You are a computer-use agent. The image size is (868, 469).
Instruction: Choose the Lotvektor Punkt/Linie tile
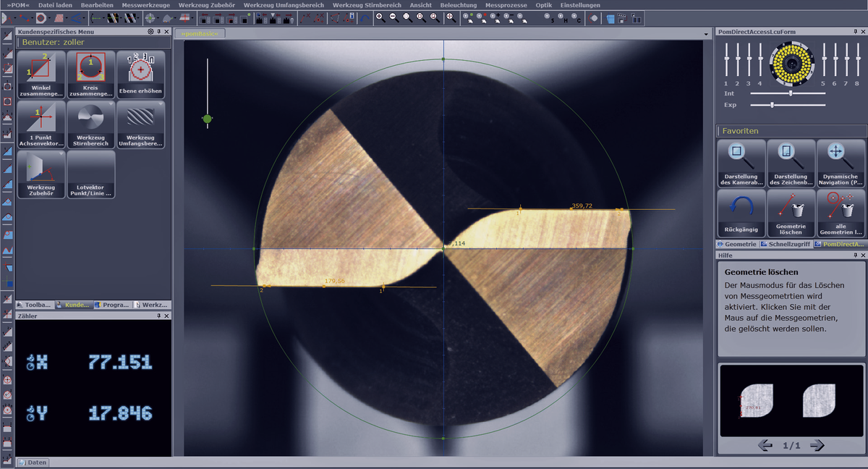point(90,174)
